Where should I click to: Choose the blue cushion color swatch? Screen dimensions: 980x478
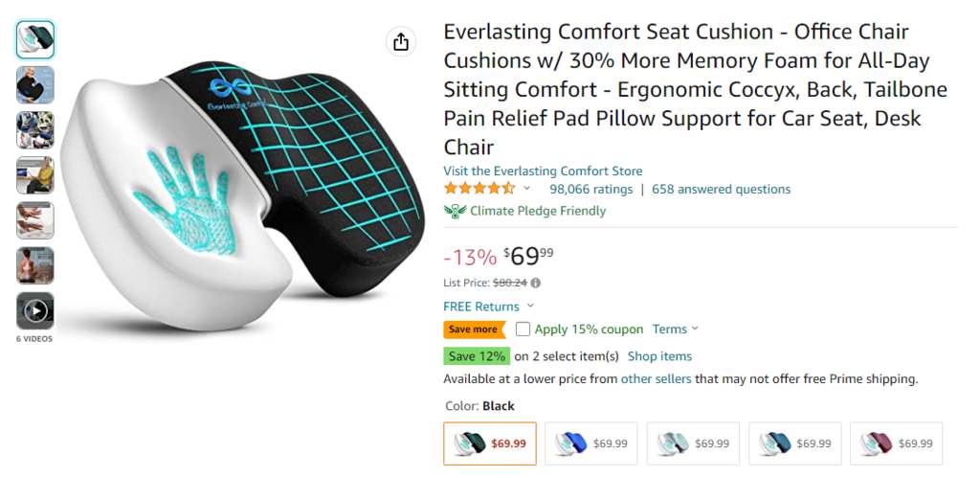(592, 444)
